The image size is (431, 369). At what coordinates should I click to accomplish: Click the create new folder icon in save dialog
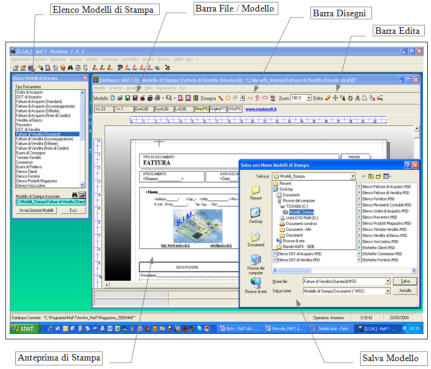(378, 176)
